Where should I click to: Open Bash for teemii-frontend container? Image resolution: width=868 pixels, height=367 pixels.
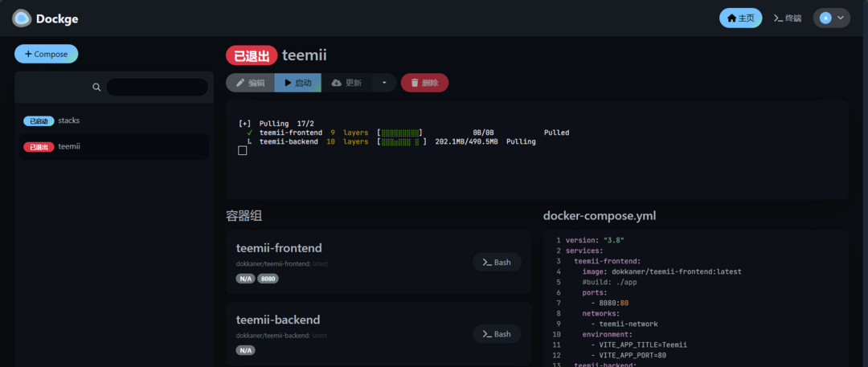click(497, 263)
